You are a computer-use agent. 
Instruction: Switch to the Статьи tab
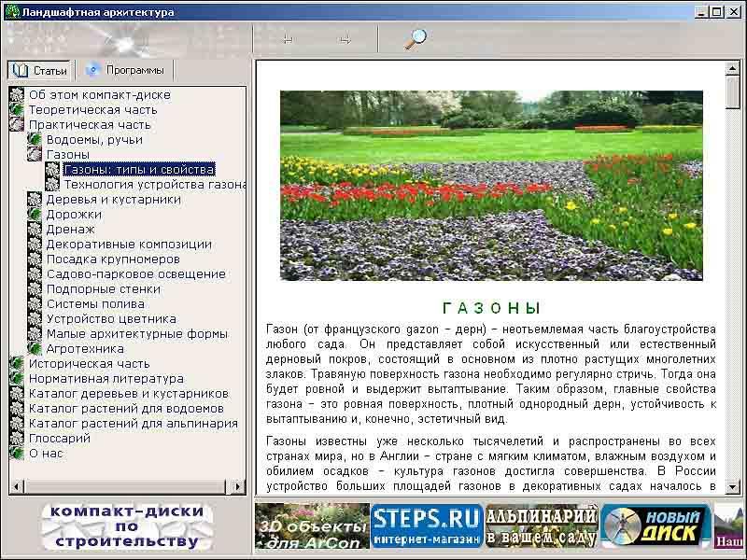(40, 71)
